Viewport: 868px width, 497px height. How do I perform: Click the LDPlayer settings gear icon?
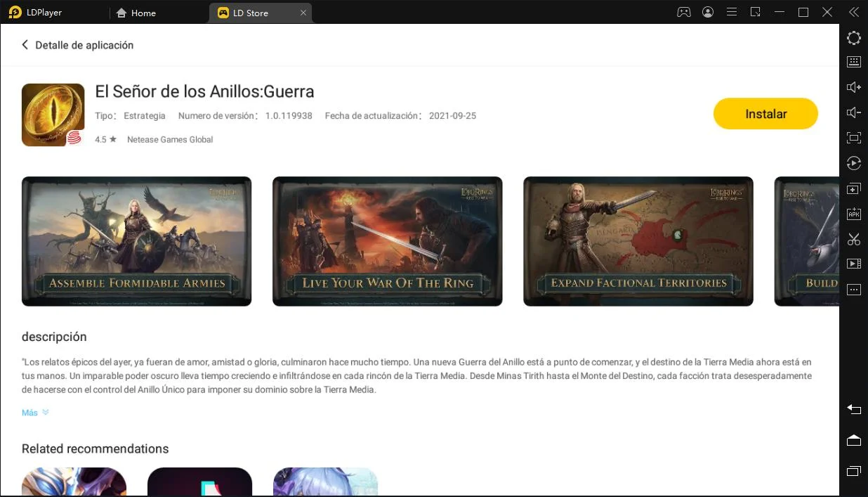[x=854, y=38]
